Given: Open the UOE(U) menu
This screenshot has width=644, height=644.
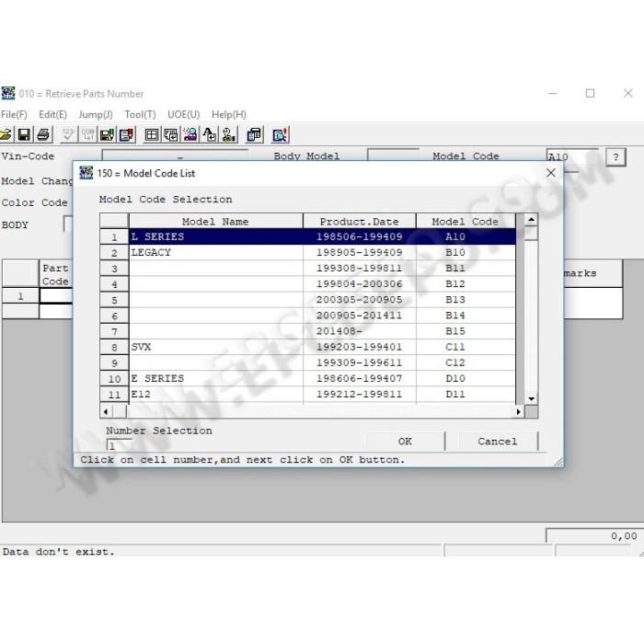Looking at the screenshot, I should (x=184, y=115).
